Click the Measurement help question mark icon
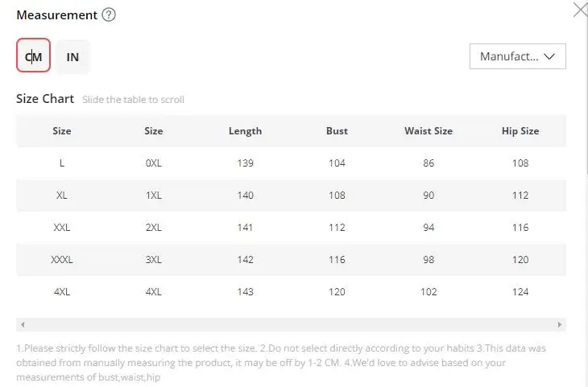This screenshot has height=387, width=588. [x=109, y=15]
